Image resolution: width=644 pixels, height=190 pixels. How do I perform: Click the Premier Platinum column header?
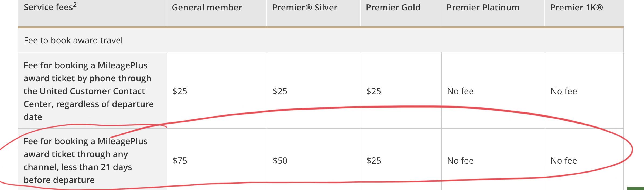pos(483,8)
